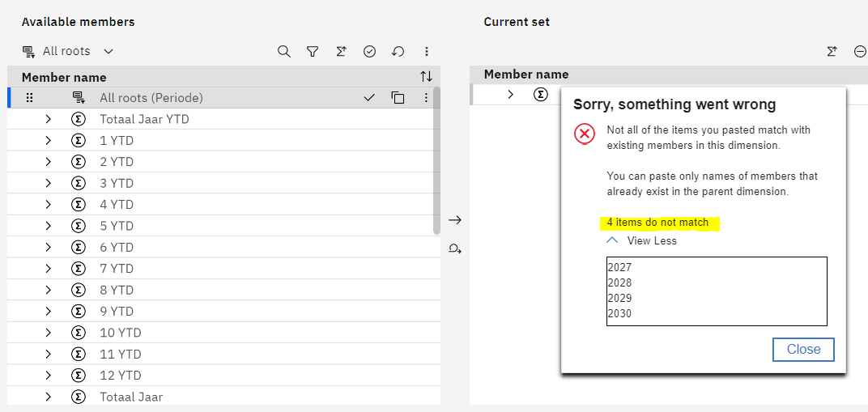Click the refresh icon in Available members toolbar
The height and width of the screenshot is (412, 868).
[x=398, y=51]
